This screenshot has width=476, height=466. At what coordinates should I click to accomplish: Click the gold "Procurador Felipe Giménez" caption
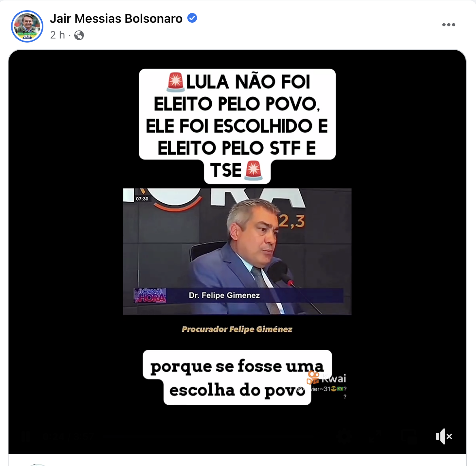(x=237, y=329)
